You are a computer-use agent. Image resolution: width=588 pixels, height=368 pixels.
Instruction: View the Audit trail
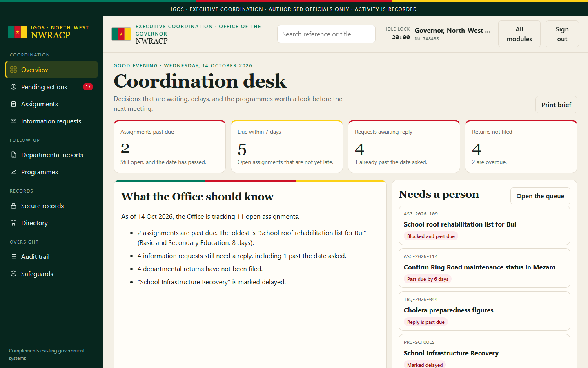(x=51, y=256)
